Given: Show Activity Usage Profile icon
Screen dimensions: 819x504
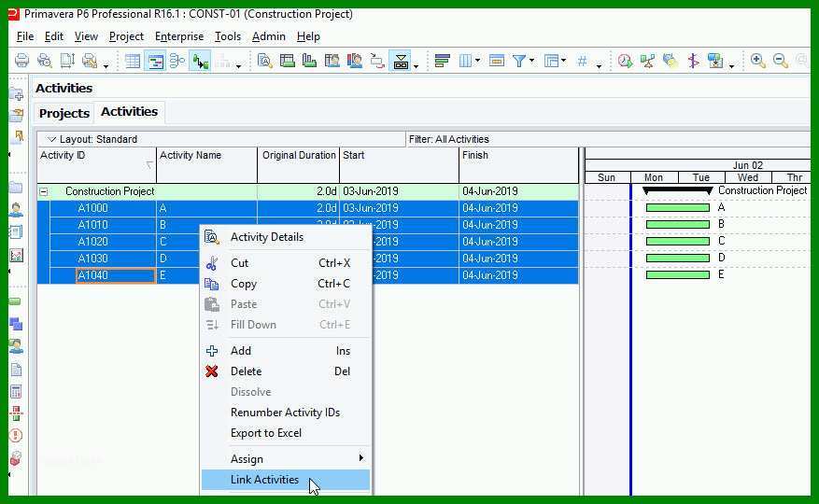Looking at the screenshot, I should (310, 61).
